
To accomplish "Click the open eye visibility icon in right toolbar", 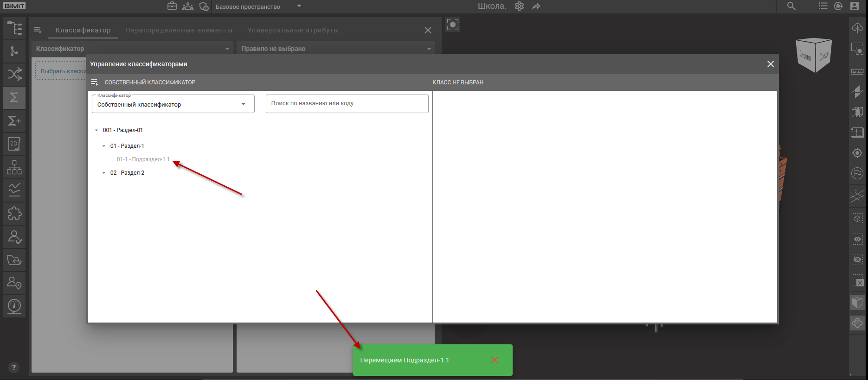I will click(x=857, y=239).
